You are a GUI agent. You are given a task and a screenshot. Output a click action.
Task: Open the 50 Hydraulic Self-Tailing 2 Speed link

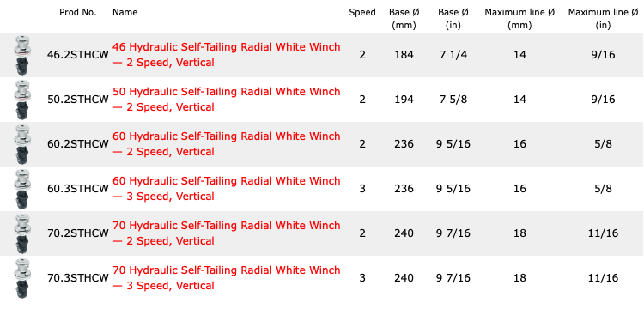tap(227, 100)
